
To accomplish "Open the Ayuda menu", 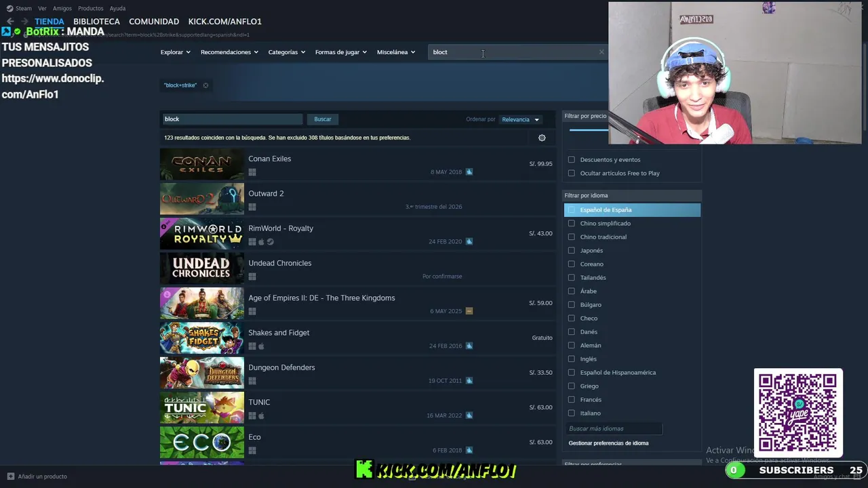I will click(117, 8).
